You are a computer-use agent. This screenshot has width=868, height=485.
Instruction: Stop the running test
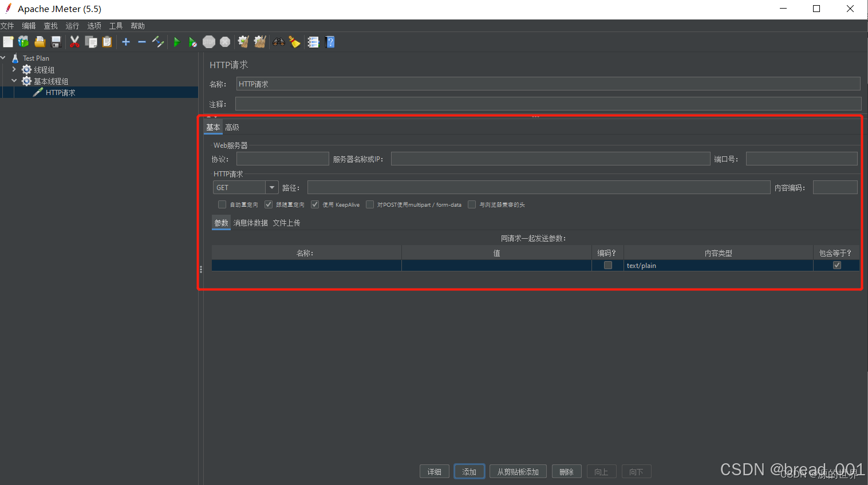(208, 41)
